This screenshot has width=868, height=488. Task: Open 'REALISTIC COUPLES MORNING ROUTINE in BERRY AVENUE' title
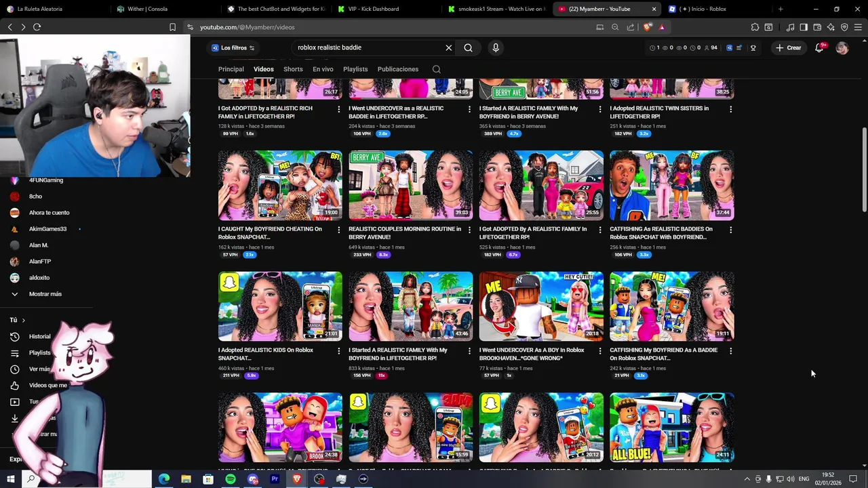[x=405, y=233]
